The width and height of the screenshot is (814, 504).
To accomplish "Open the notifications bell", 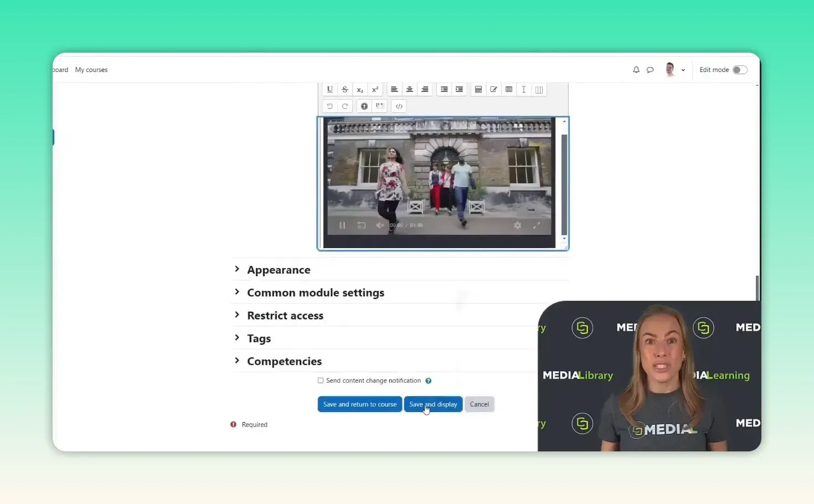I will 636,70.
